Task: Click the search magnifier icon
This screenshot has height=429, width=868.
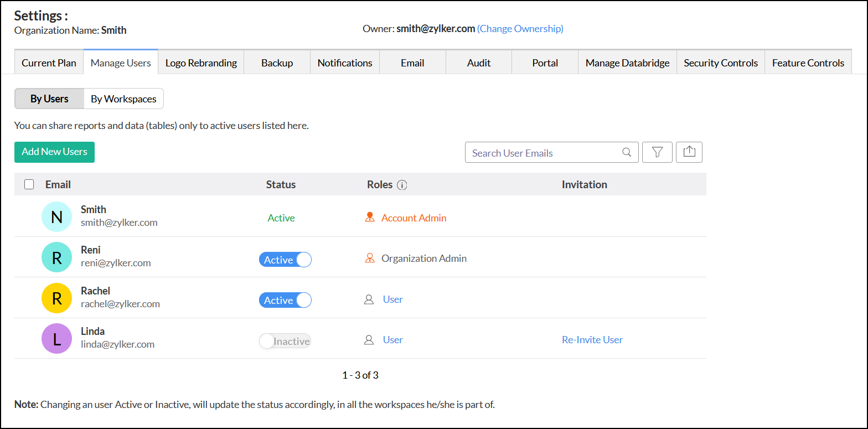Action: (627, 152)
